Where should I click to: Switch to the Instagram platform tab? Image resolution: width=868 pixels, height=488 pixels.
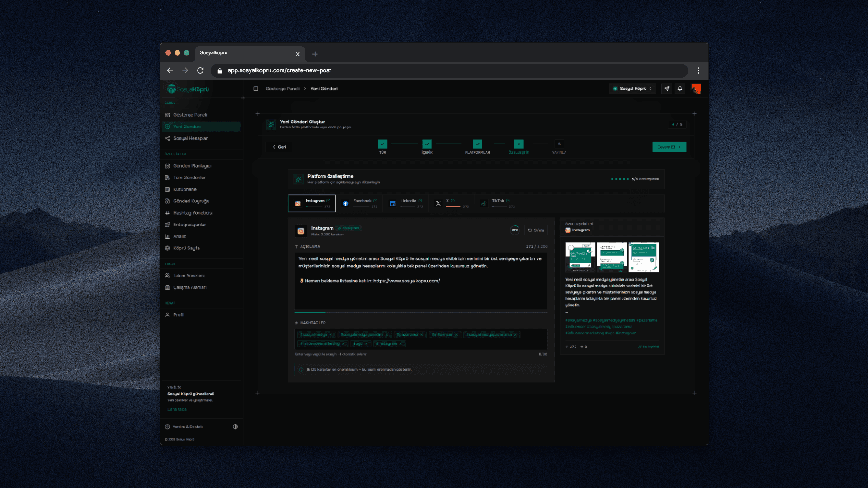point(312,203)
